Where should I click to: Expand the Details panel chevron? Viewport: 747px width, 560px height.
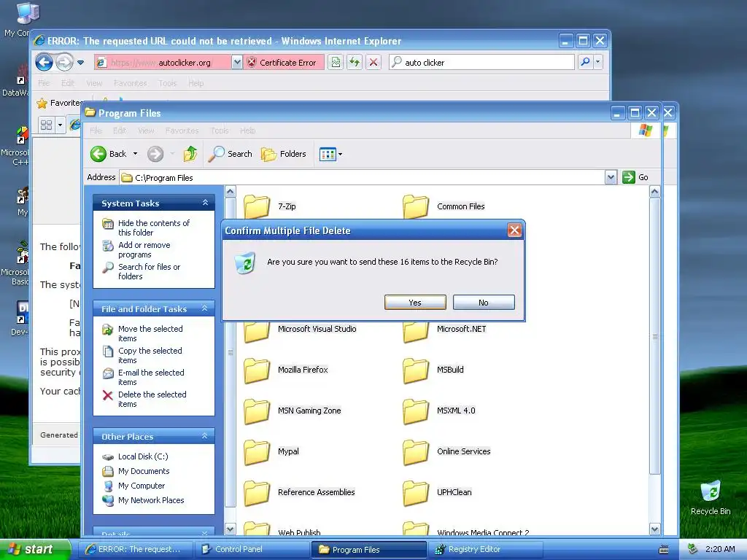205,533
